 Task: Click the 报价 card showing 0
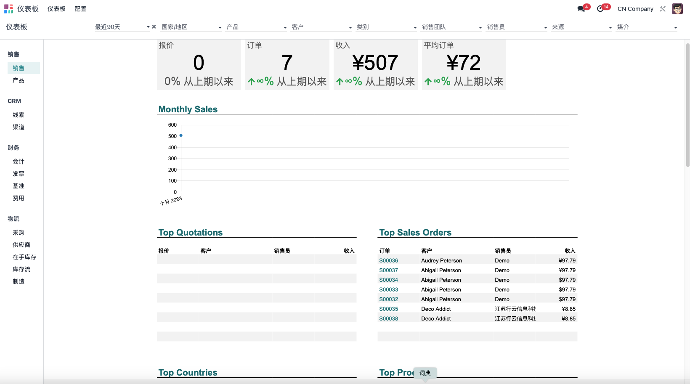coord(199,65)
